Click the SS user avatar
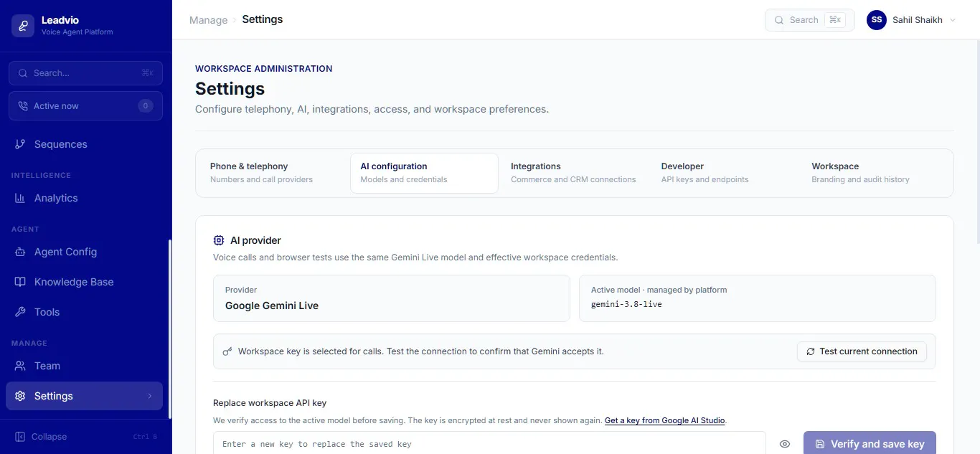 click(877, 20)
